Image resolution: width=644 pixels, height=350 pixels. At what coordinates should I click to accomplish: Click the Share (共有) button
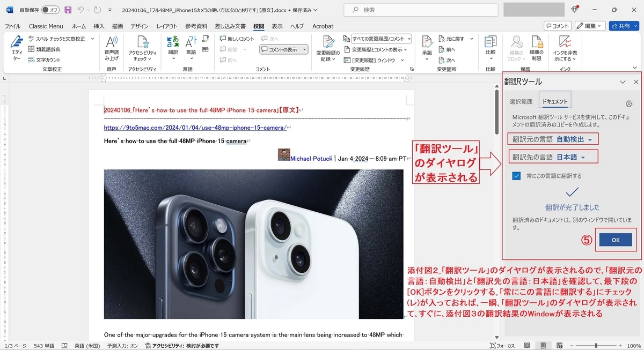[624, 26]
